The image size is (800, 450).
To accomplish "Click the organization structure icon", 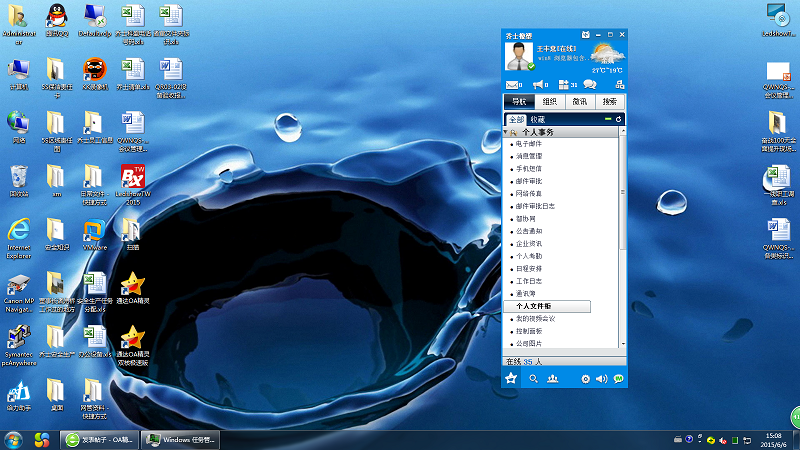I will [x=620, y=85].
